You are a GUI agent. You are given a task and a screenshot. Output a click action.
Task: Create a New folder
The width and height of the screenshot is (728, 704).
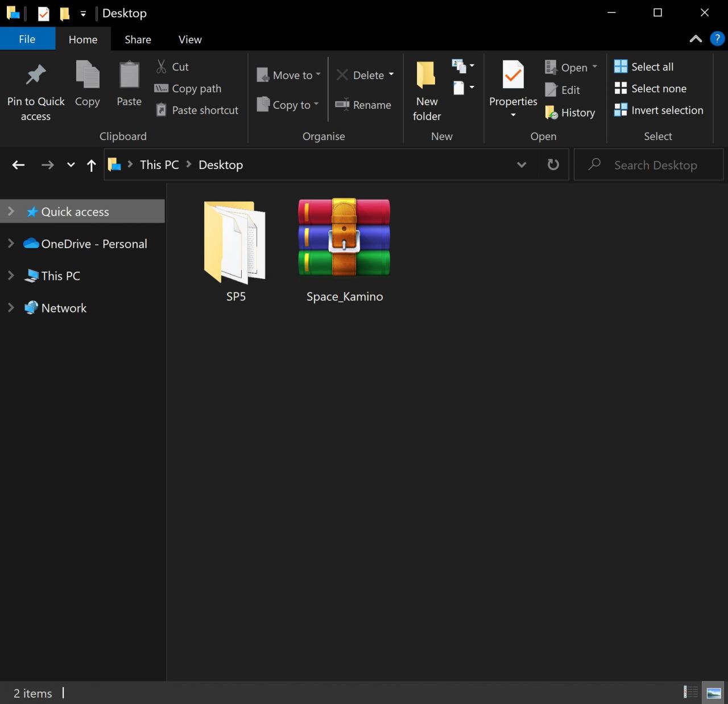pos(427,91)
